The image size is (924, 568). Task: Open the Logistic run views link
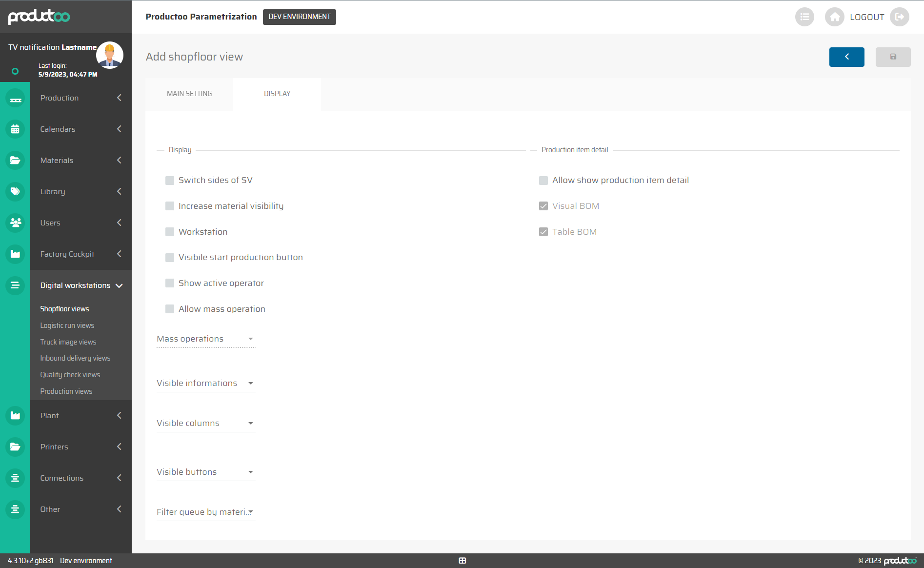tap(67, 325)
